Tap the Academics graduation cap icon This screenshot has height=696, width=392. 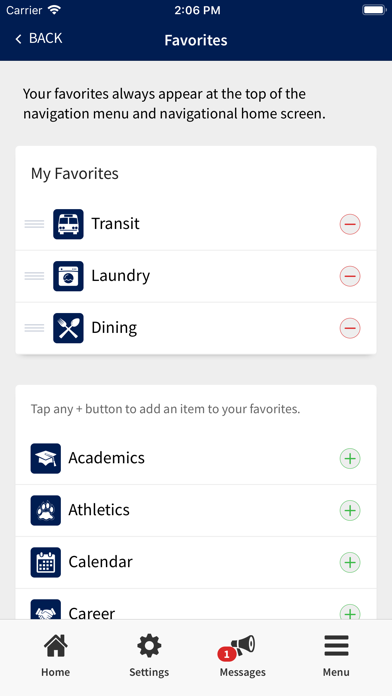[46, 459]
